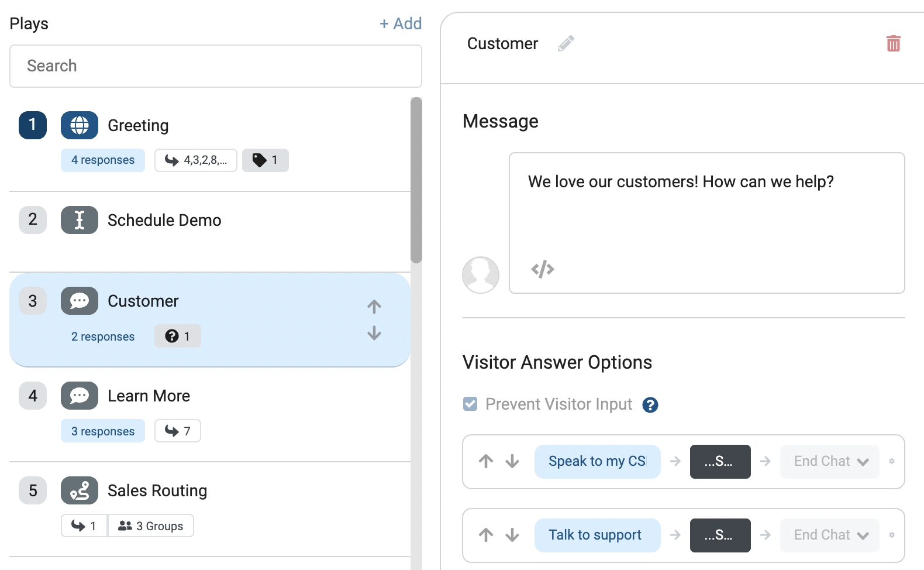Click the Talk to support answer button
Screen dimensions: 924x570
pyautogui.click(x=597, y=535)
